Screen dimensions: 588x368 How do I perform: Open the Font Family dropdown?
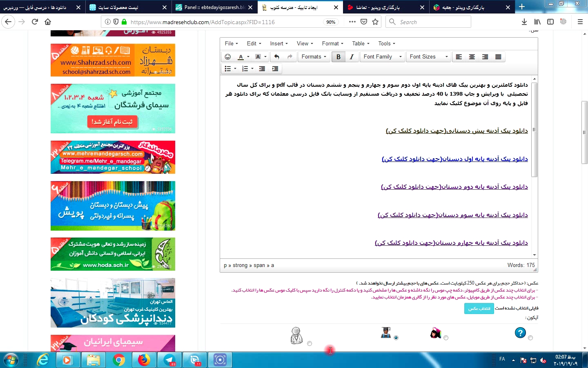coord(383,57)
